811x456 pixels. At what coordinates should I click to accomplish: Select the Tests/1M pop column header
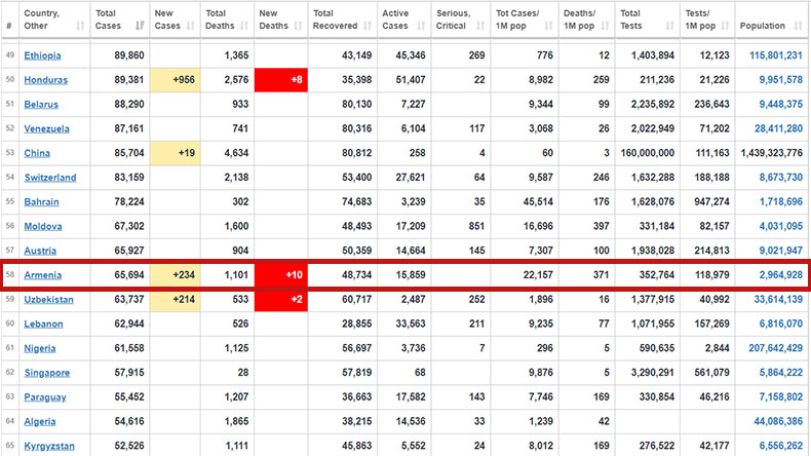[707, 19]
